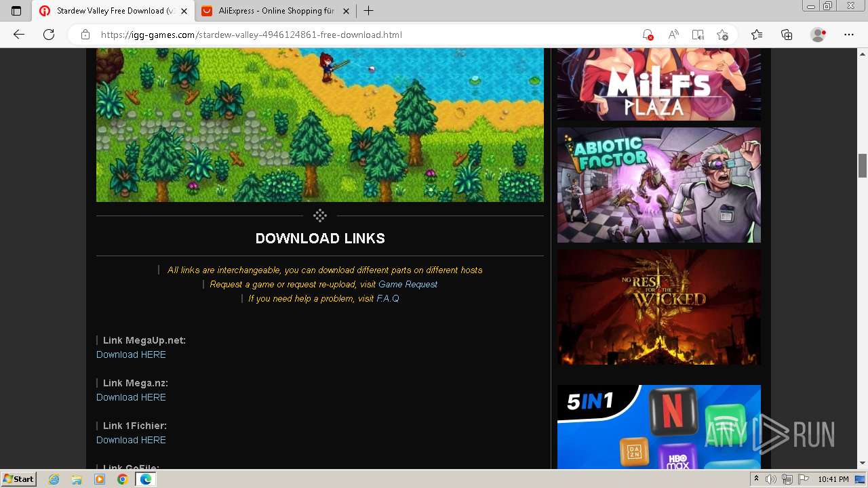Open the 10:41 PM system clock

[833, 479]
